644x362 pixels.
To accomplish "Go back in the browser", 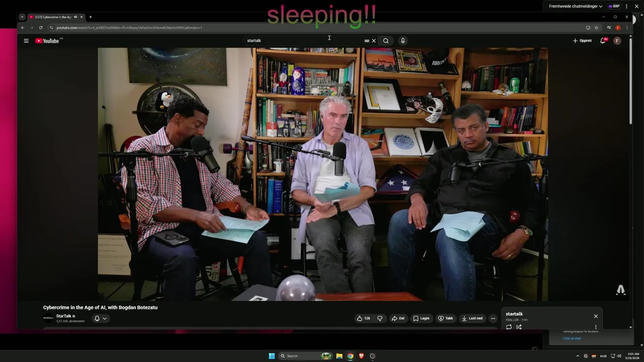I will click(x=22, y=28).
